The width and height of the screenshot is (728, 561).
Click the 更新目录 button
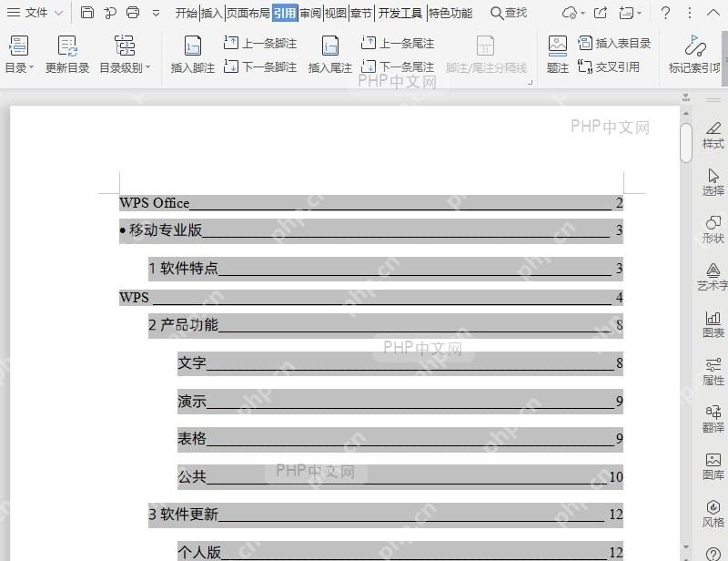click(x=67, y=55)
